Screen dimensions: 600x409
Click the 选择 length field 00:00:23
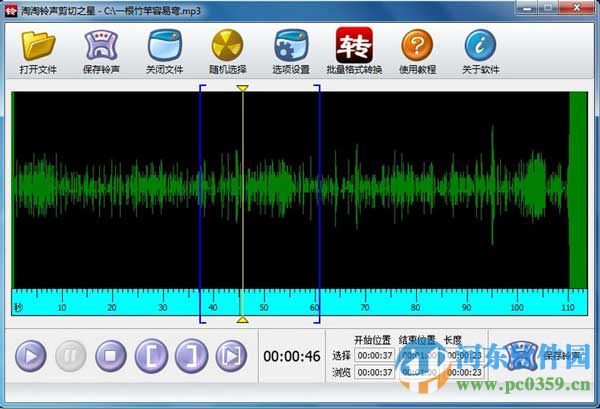464,355
